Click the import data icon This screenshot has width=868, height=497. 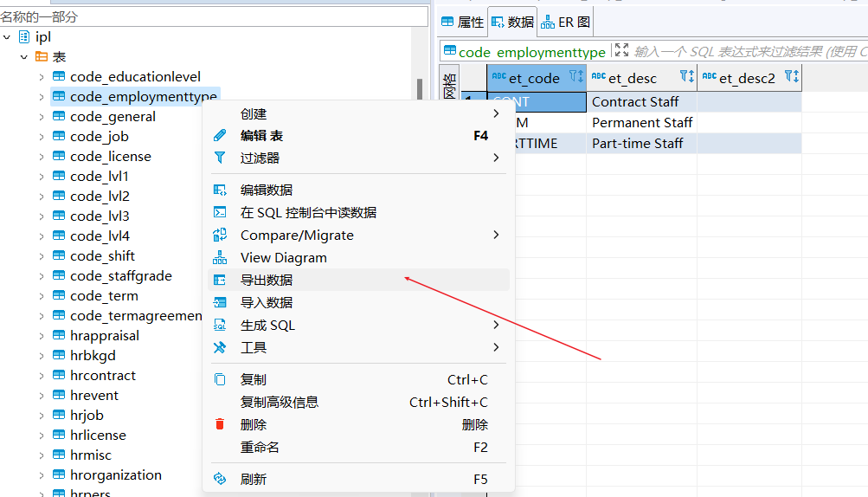[x=220, y=302]
